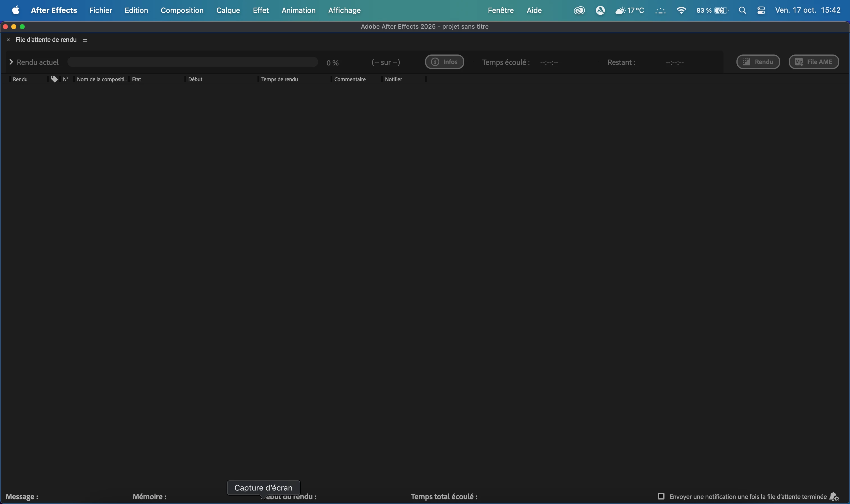The width and height of the screenshot is (850, 504).
Task: Click the File AME button
Action: (x=814, y=62)
